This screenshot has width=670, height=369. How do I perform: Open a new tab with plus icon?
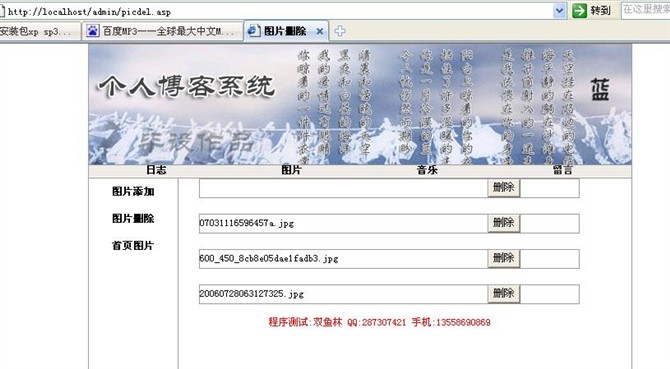coord(340,31)
